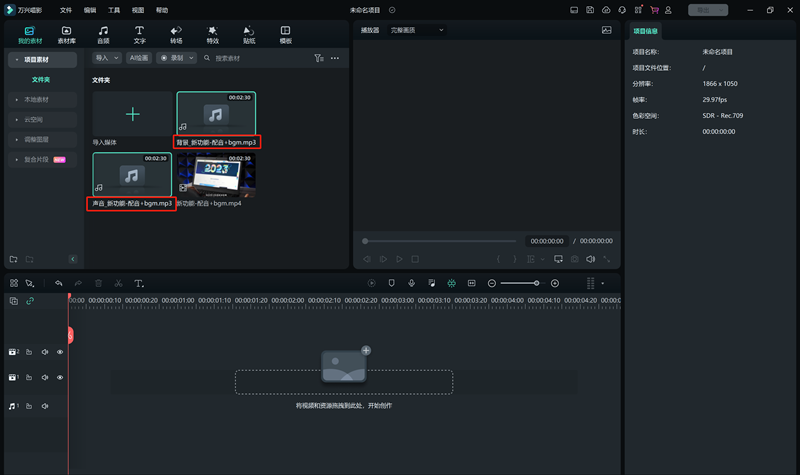Open the 文字 titles tab
Image resolution: width=800 pixels, height=475 pixels.
139,35
